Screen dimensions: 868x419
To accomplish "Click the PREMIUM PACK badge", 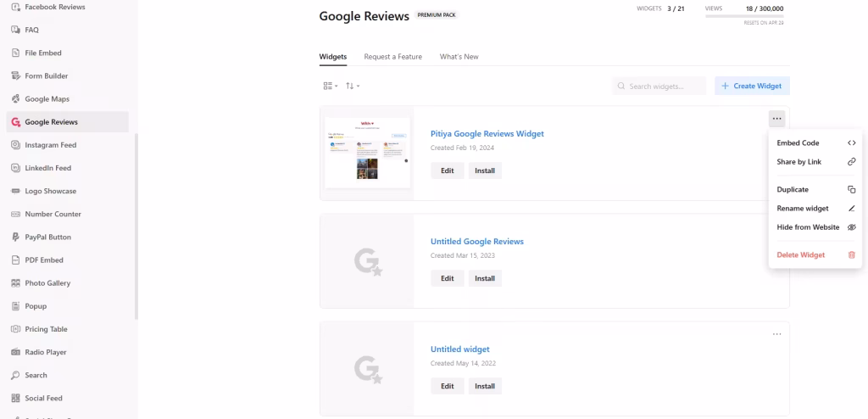I will click(437, 15).
